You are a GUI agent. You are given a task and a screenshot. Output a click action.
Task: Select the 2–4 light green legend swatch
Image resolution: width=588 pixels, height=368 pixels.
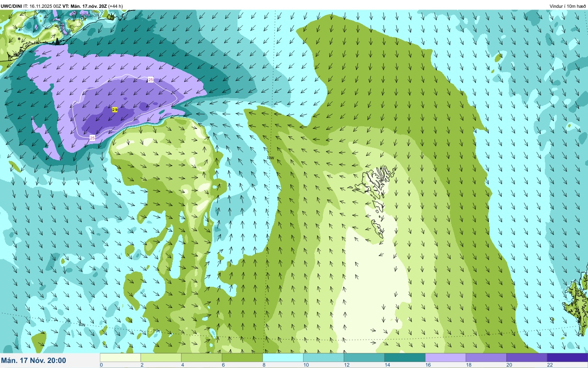[161, 357]
